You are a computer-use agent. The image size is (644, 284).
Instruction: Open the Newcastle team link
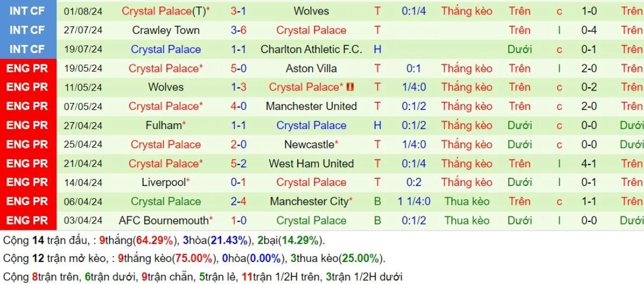coord(309,144)
